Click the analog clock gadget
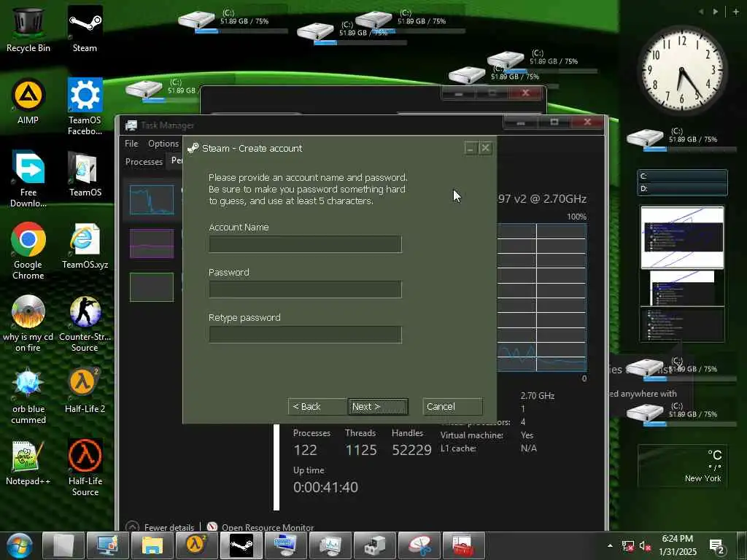This screenshot has width=747, height=560. pos(682,71)
